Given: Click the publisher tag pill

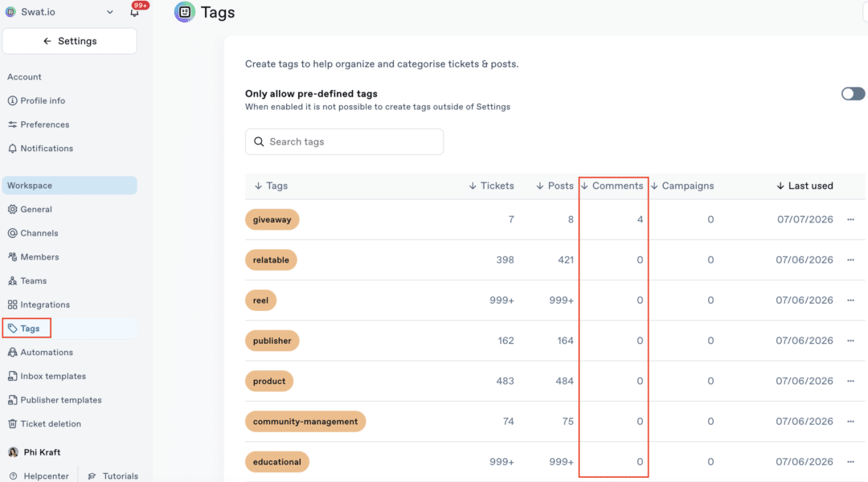Looking at the screenshot, I should click(272, 341).
